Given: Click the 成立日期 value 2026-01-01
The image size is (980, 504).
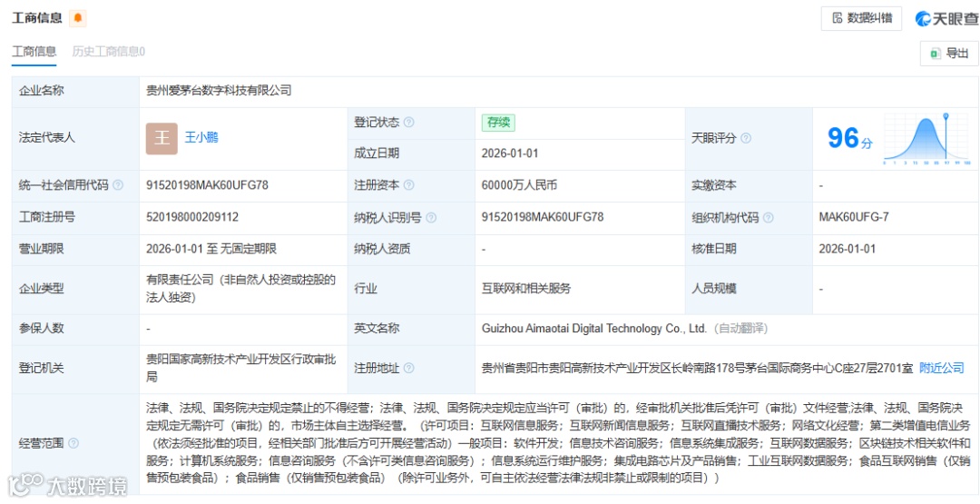Looking at the screenshot, I should (510, 153).
